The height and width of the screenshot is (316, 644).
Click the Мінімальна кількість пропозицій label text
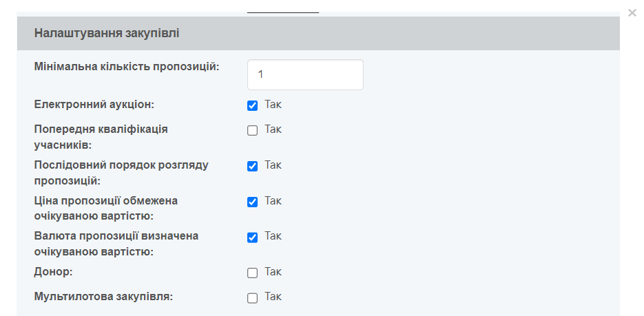pos(127,67)
